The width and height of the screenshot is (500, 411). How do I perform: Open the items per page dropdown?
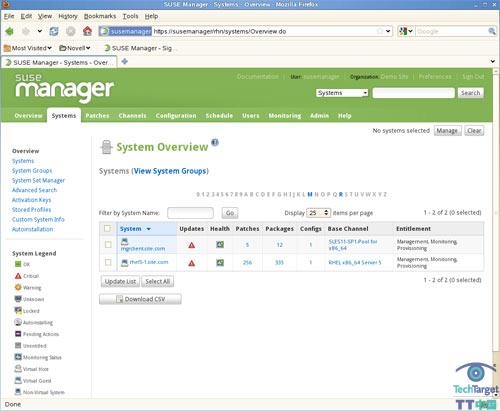pyautogui.click(x=318, y=213)
